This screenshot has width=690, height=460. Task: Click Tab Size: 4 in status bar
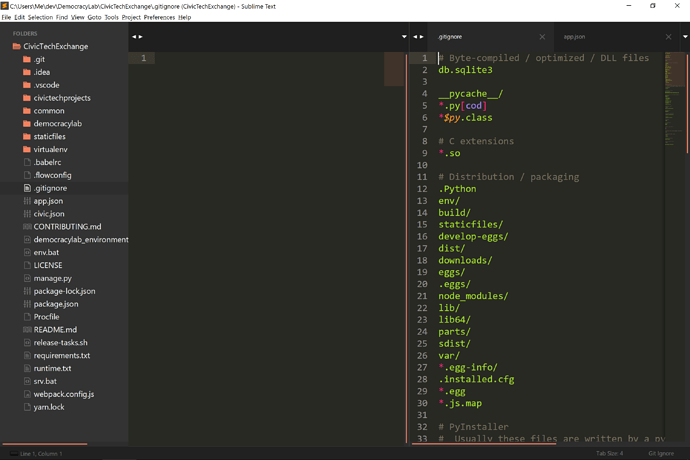coord(609,453)
